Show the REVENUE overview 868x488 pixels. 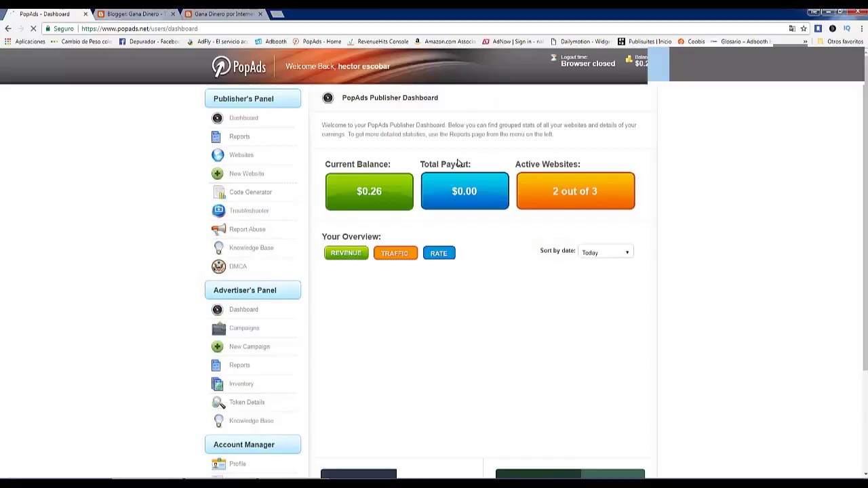click(x=346, y=253)
